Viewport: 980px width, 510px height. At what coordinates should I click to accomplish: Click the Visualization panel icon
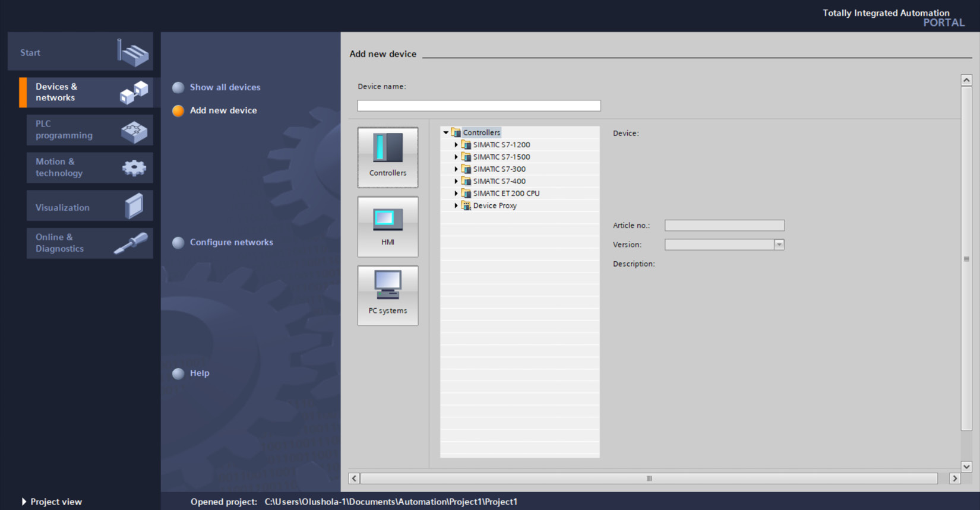coord(134,206)
